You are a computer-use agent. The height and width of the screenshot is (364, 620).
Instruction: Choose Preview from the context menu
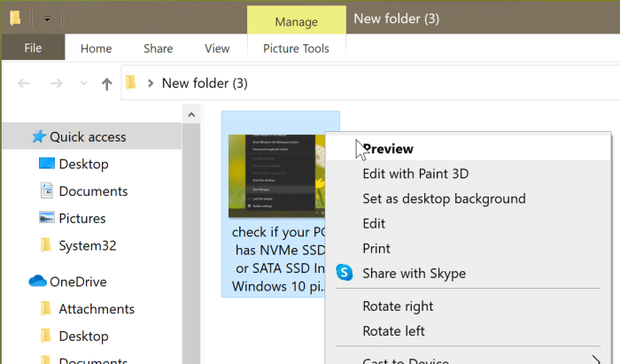468,149
